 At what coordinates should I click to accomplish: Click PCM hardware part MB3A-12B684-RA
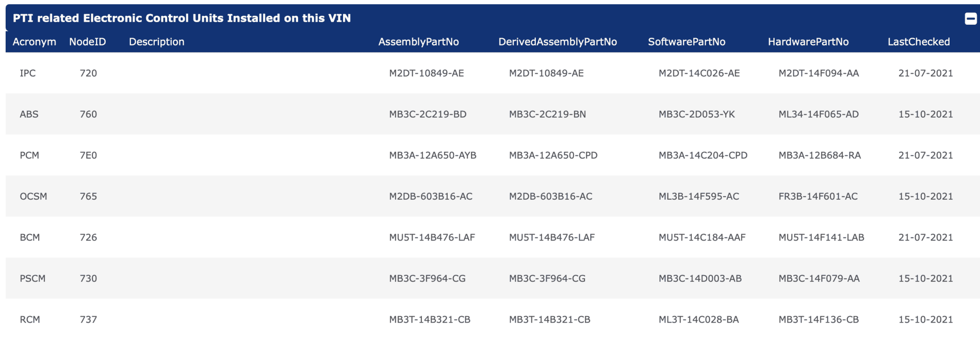820,155
